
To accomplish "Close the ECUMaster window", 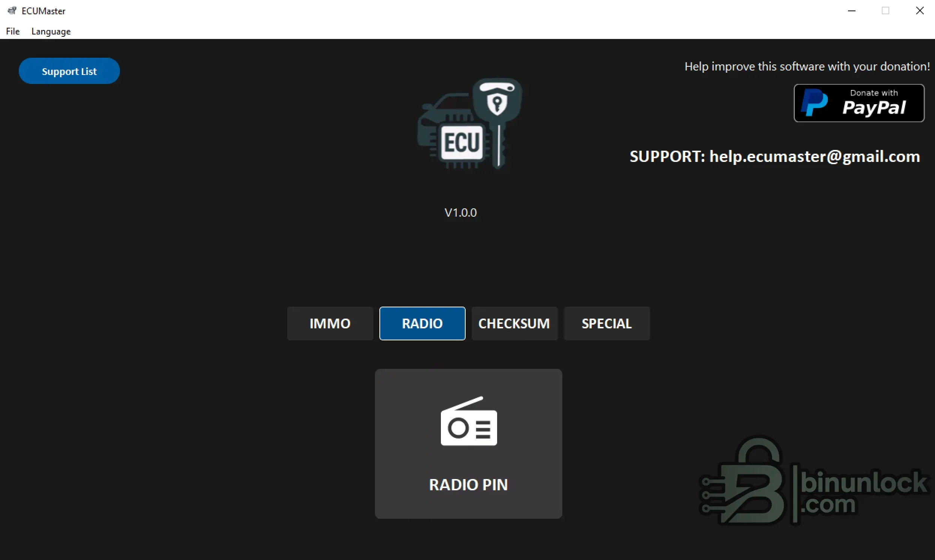I will [x=920, y=10].
